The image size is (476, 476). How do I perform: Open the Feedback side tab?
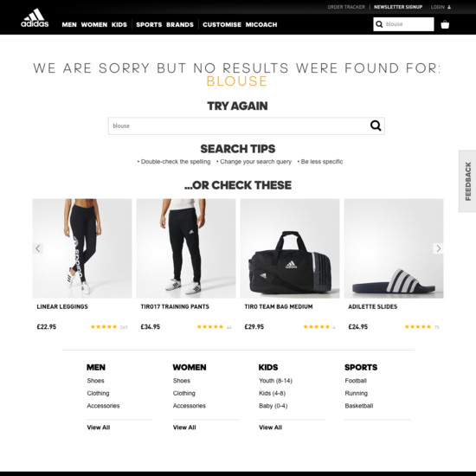click(467, 181)
